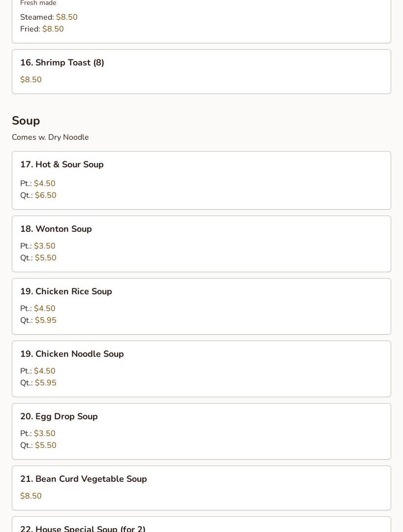
Task: Choose Egg Drop Soup pint $3.50
Action: [44, 434]
